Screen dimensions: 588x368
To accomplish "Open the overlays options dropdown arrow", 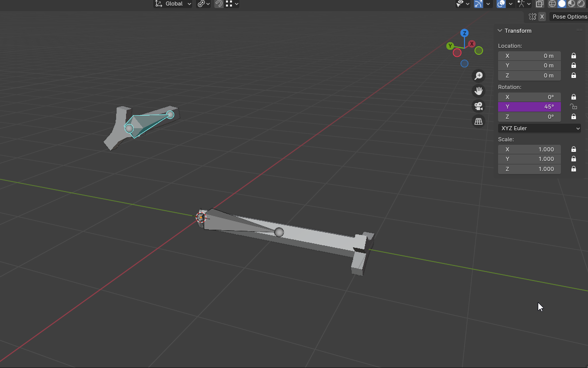I will (510, 4).
